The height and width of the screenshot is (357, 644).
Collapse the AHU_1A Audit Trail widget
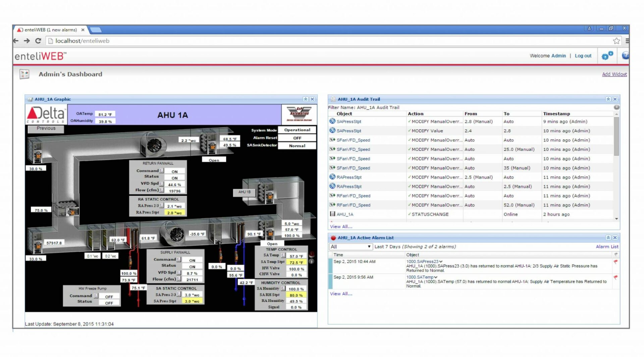[x=608, y=99]
